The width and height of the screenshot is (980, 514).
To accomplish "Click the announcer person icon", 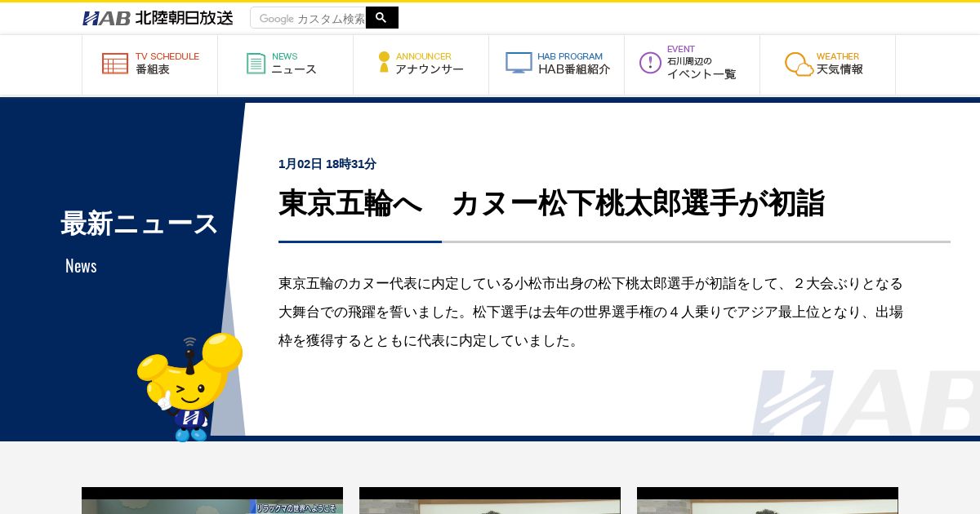I will click(384, 62).
